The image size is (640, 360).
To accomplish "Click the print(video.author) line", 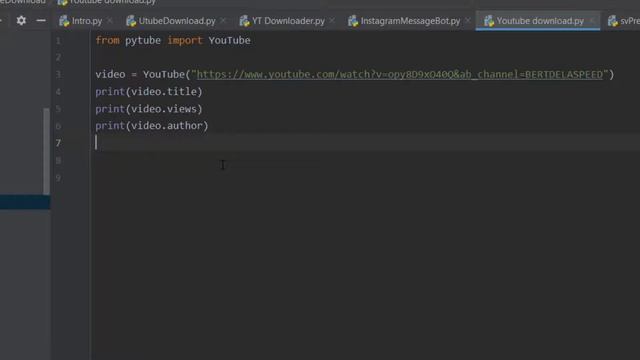I will click(x=152, y=126).
